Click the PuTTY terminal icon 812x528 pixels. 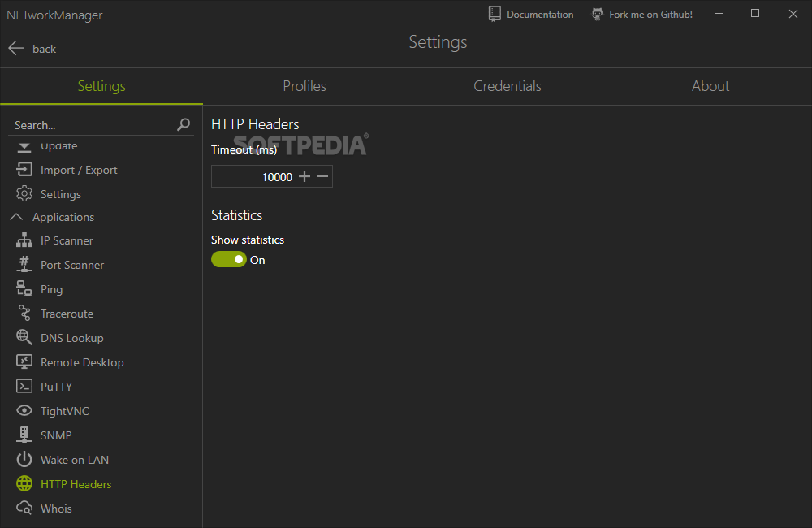pos(24,387)
